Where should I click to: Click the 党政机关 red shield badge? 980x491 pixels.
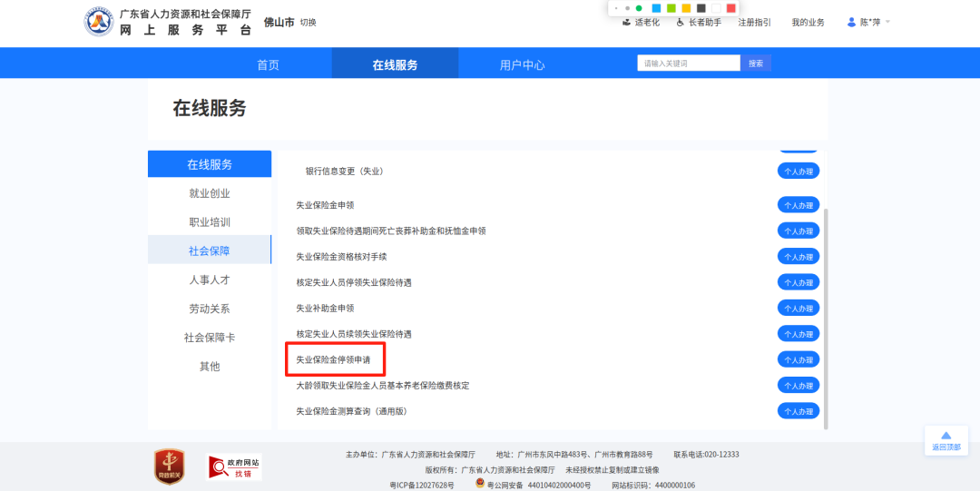169,466
